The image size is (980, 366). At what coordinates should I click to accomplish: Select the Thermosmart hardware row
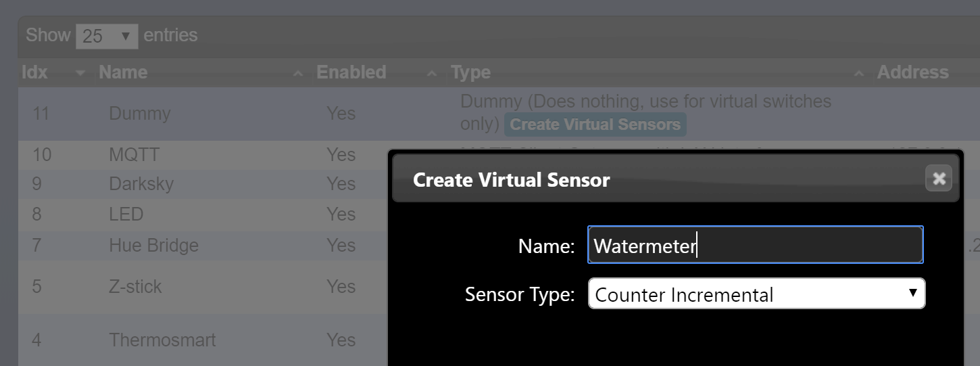(203, 340)
